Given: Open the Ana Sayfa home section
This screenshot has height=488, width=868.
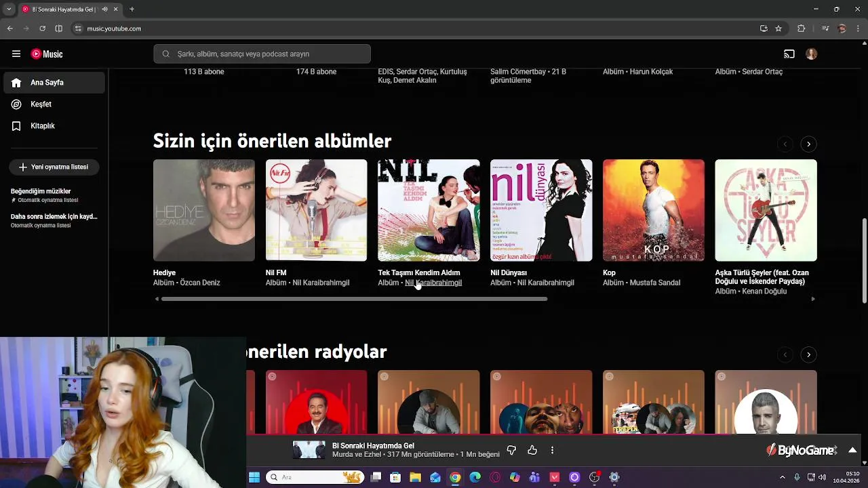Looking at the screenshot, I should [54, 83].
